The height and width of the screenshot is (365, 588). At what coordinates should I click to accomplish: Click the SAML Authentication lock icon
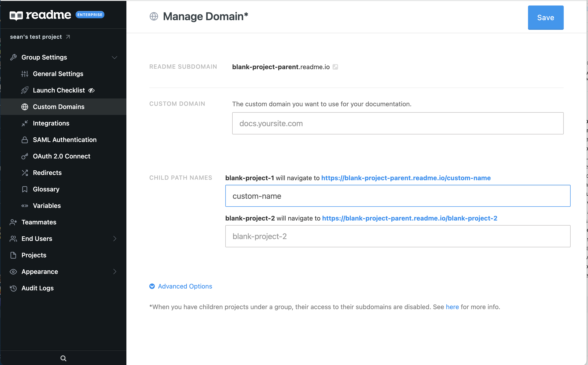coord(25,140)
